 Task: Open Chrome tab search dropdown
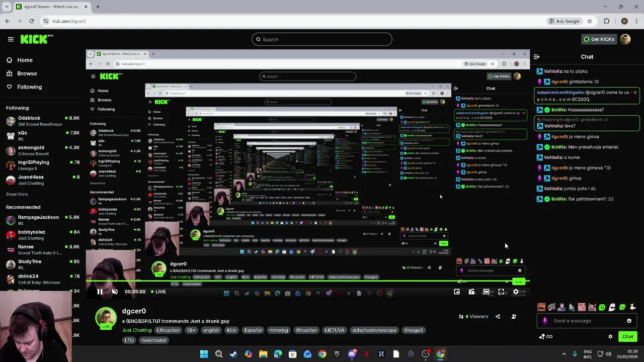(x=7, y=7)
